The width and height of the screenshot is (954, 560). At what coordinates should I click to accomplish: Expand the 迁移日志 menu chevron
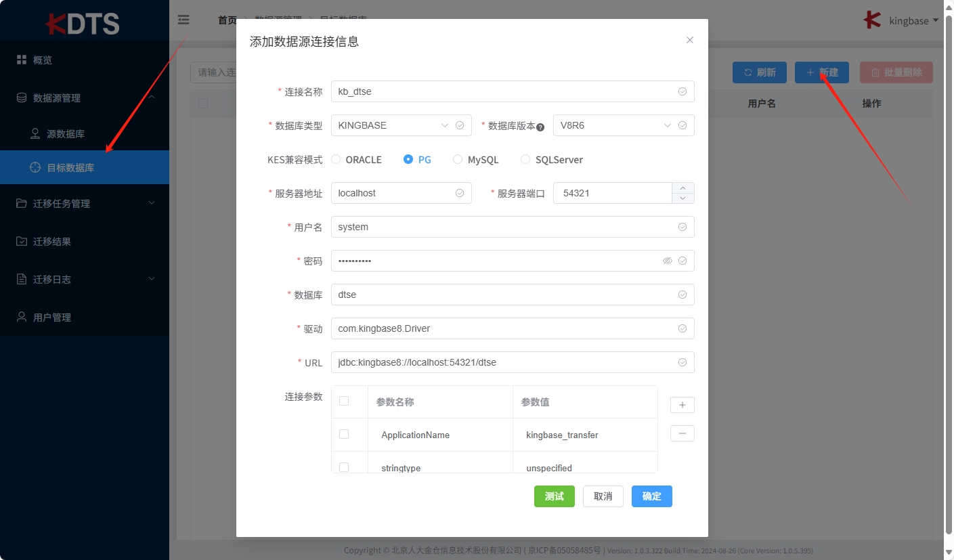coord(152,279)
